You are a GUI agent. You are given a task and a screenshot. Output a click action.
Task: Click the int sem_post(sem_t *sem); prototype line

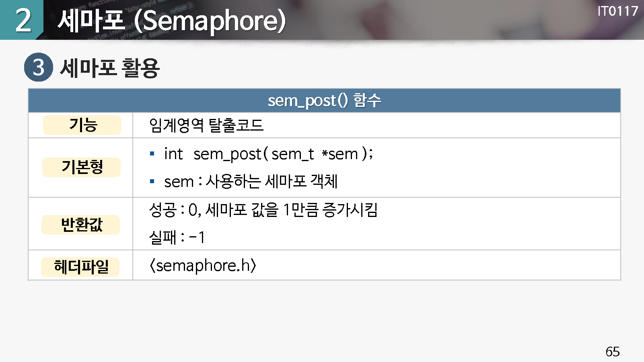(268, 154)
